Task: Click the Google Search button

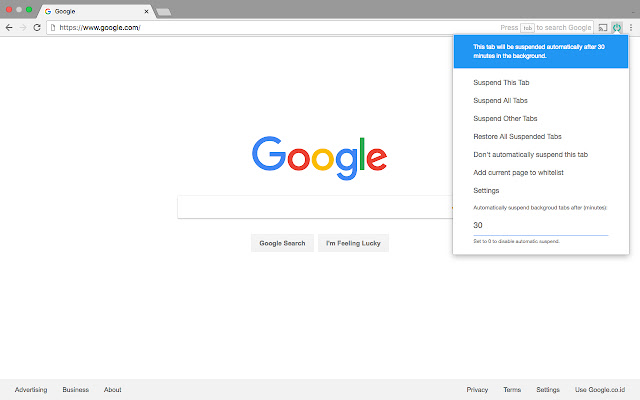Action: [x=282, y=243]
